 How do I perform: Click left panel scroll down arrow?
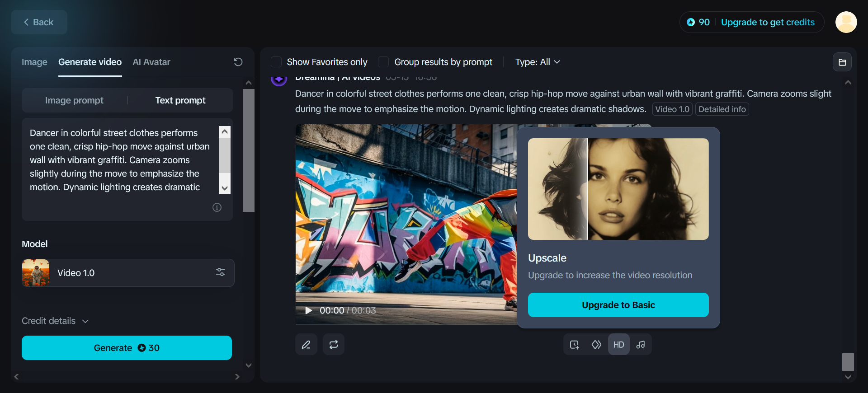point(249,365)
